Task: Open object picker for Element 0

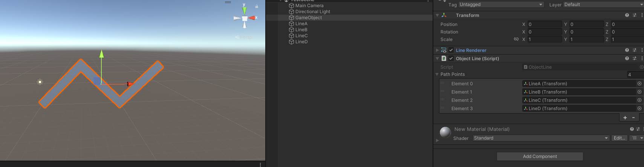Action: 639,84
